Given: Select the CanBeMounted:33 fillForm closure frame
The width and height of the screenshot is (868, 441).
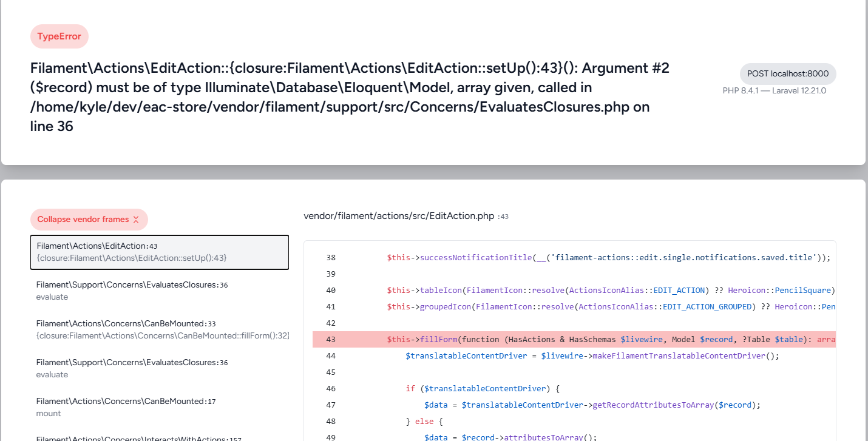Looking at the screenshot, I should (x=160, y=329).
